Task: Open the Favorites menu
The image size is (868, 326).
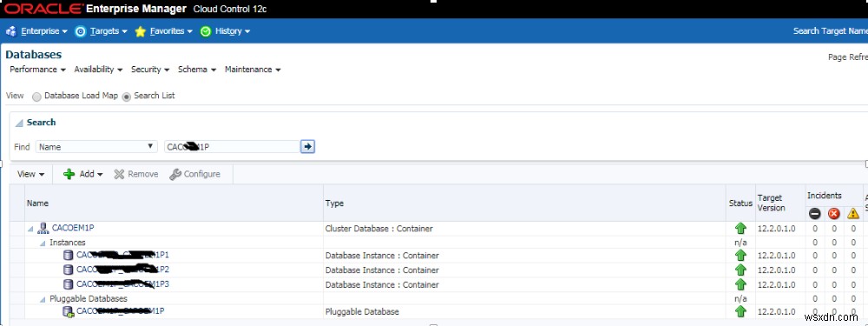Action: [170, 31]
